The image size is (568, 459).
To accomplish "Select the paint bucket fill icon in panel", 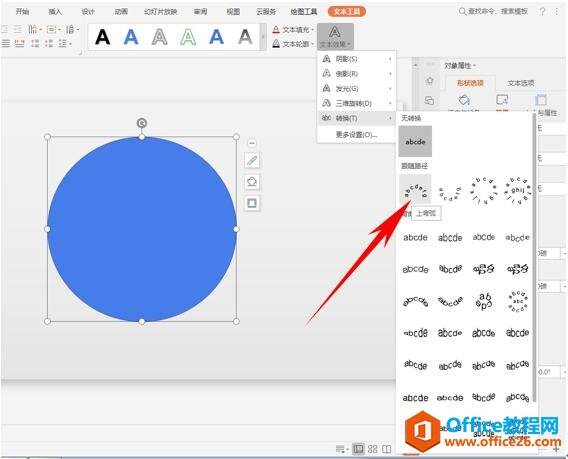I will point(464,100).
